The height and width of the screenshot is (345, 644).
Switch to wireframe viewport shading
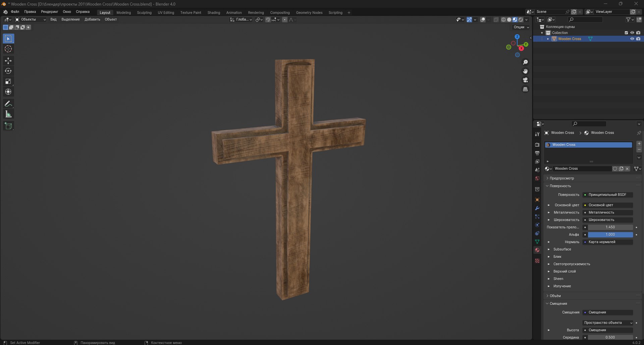coord(503,20)
